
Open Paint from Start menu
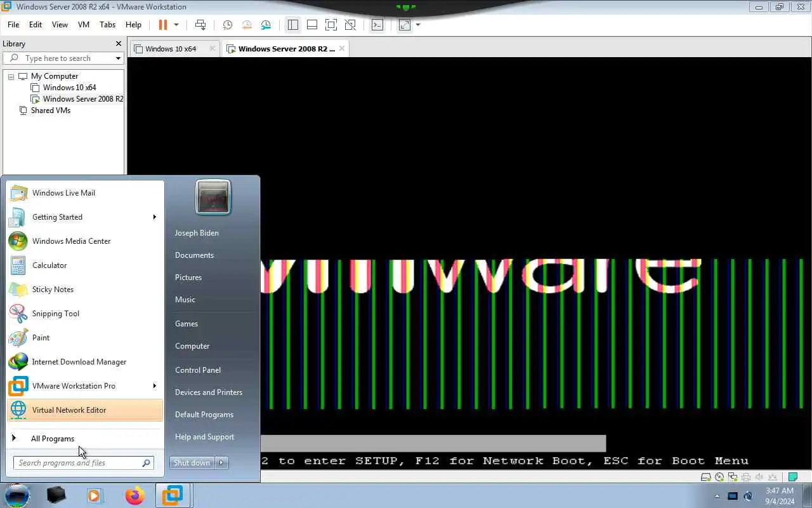click(x=85, y=338)
